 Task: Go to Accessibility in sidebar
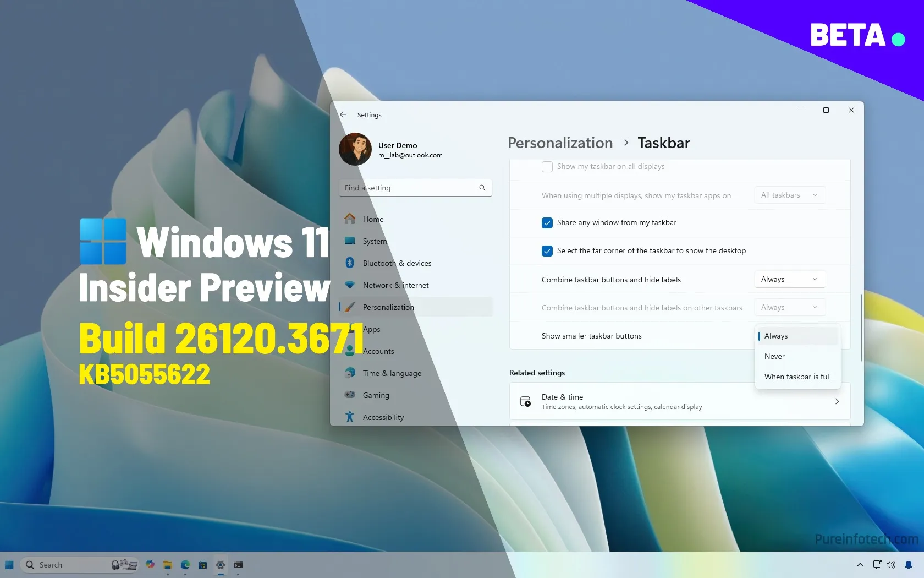(x=415, y=417)
